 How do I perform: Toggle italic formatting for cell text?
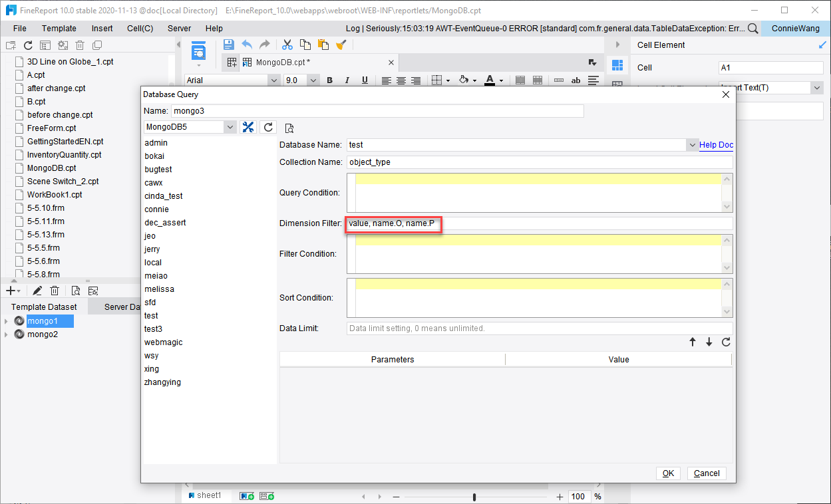(347, 80)
